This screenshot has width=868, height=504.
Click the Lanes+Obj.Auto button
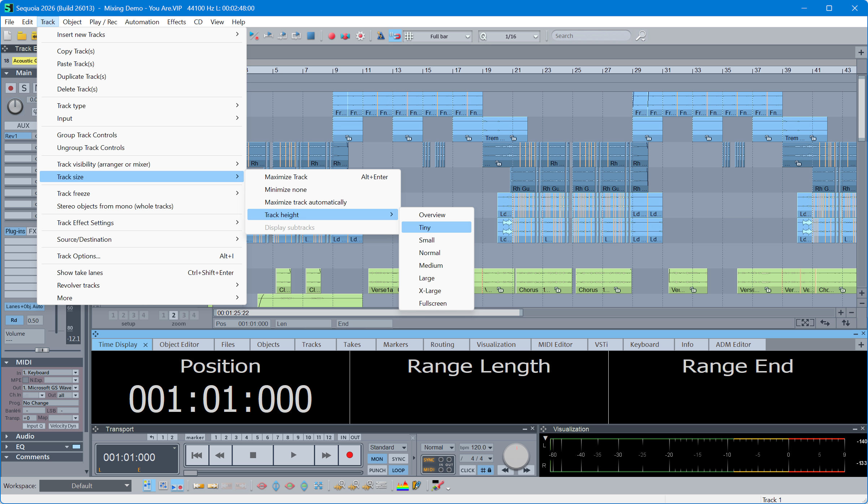pyautogui.click(x=24, y=306)
